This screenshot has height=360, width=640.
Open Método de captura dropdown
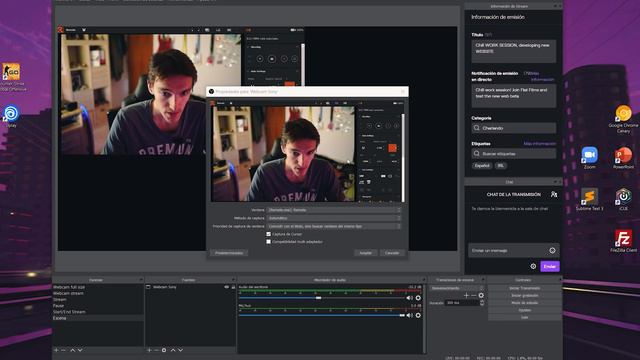click(x=334, y=218)
